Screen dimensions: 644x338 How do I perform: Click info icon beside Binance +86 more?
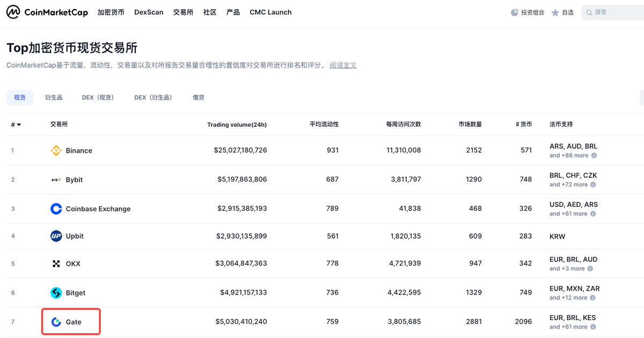click(594, 155)
